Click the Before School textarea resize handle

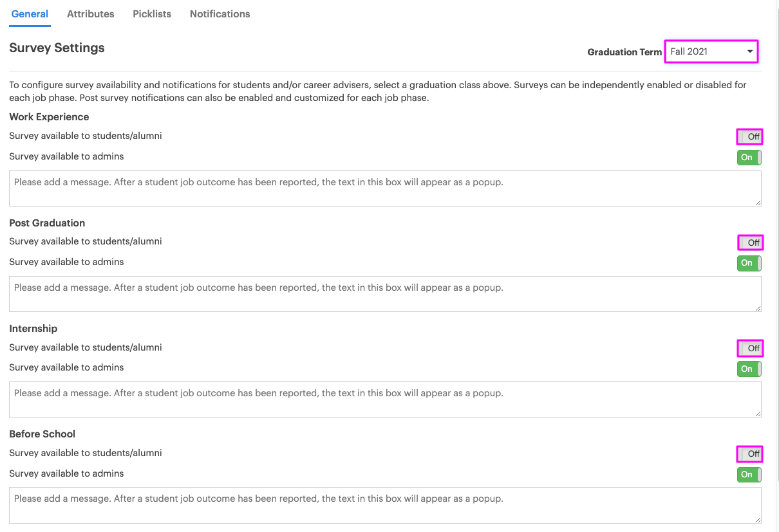pyautogui.click(x=757, y=518)
